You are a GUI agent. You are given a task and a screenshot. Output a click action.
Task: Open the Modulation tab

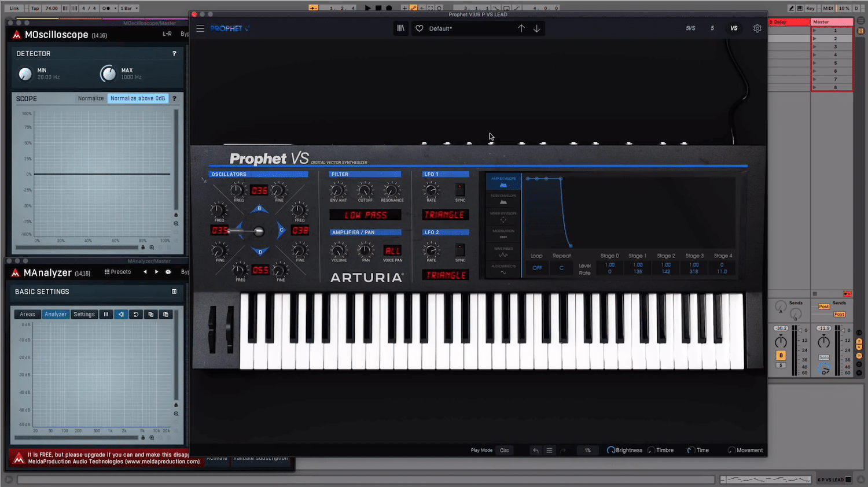click(503, 234)
